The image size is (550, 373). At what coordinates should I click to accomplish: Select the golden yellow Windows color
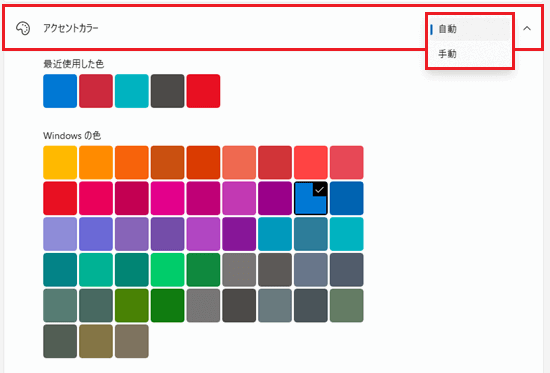[x=60, y=162]
